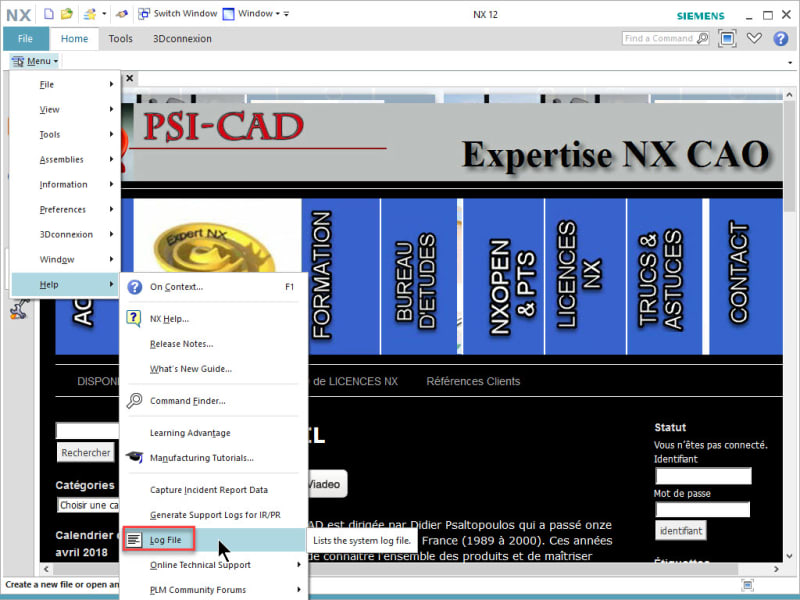Choose On Context... in Help submenu
This screenshot has height=600, width=800.
point(213,287)
